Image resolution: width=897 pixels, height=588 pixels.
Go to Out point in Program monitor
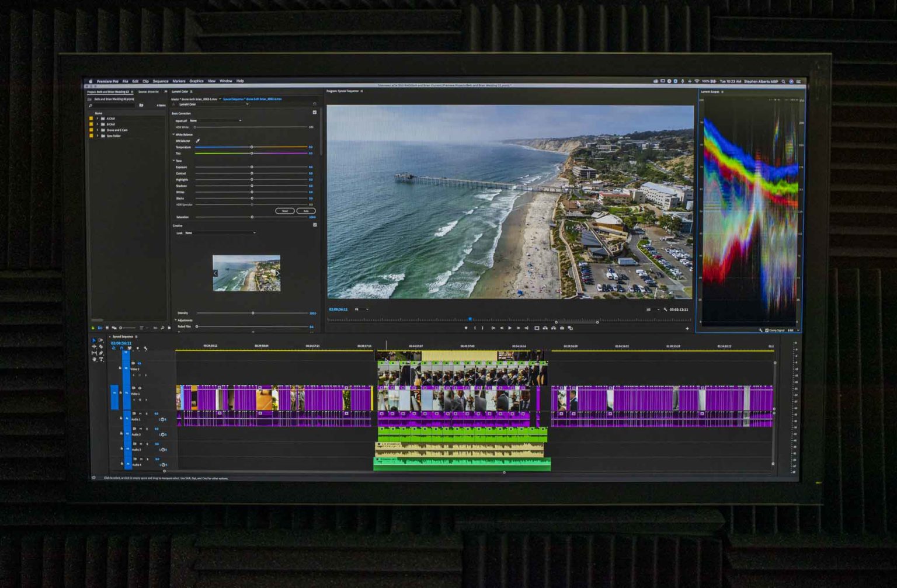click(526, 328)
